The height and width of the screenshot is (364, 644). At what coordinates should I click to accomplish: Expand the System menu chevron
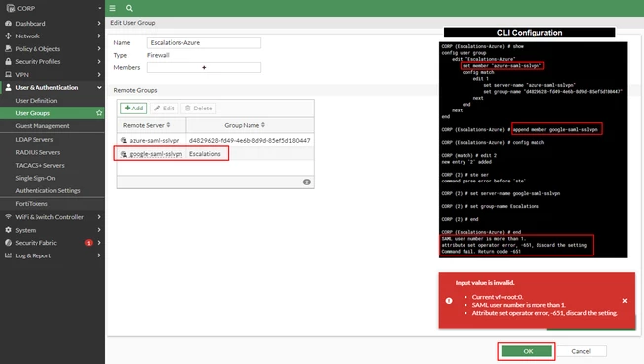click(x=99, y=230)
